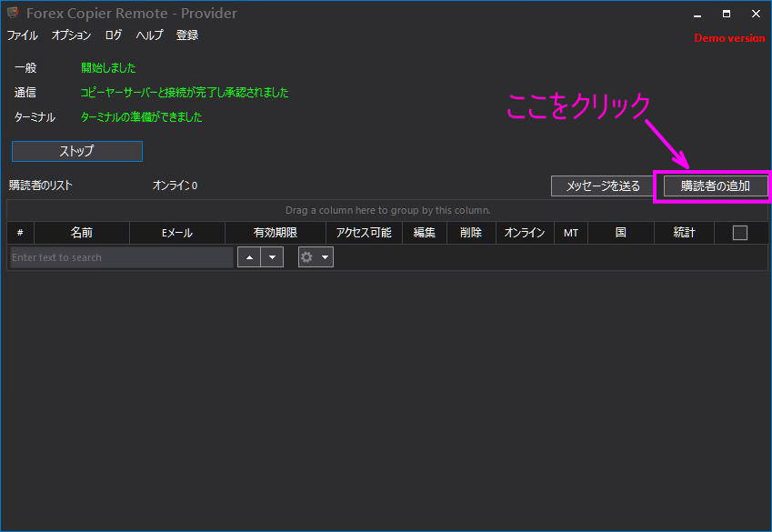Screen dimensions: 772x532
Task: Expand the gear icon dropdown arrow
Action: [x=324, y=257]
